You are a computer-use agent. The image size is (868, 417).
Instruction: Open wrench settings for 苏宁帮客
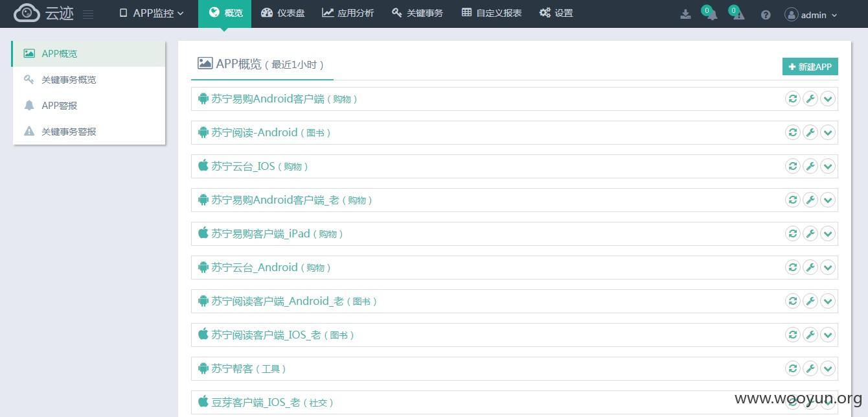[x=810, y=368]
